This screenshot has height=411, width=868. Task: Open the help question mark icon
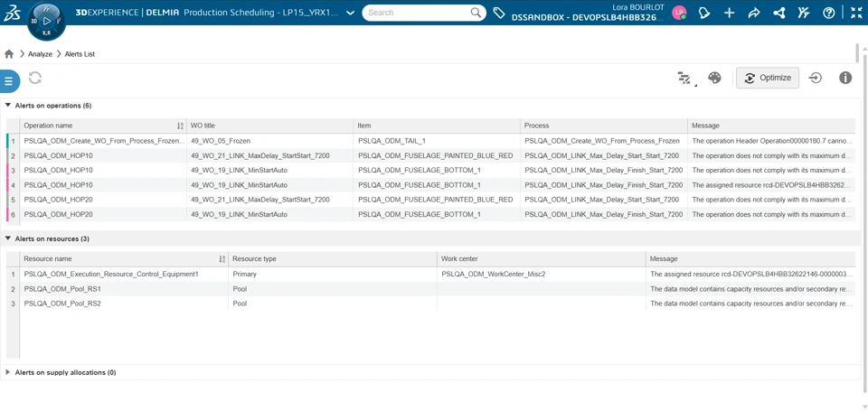829,13
